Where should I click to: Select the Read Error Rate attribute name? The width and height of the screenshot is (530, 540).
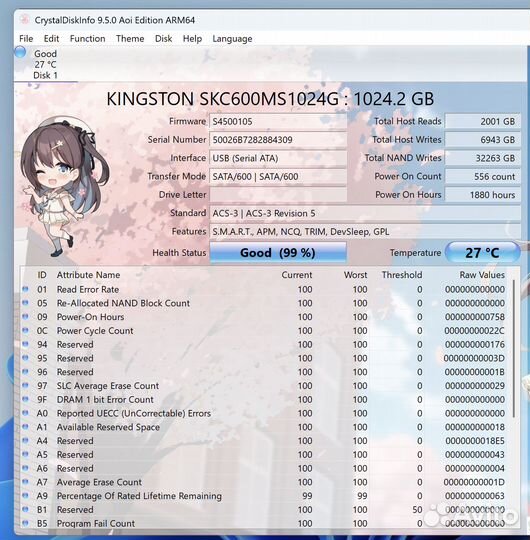(x=88, y=289)
